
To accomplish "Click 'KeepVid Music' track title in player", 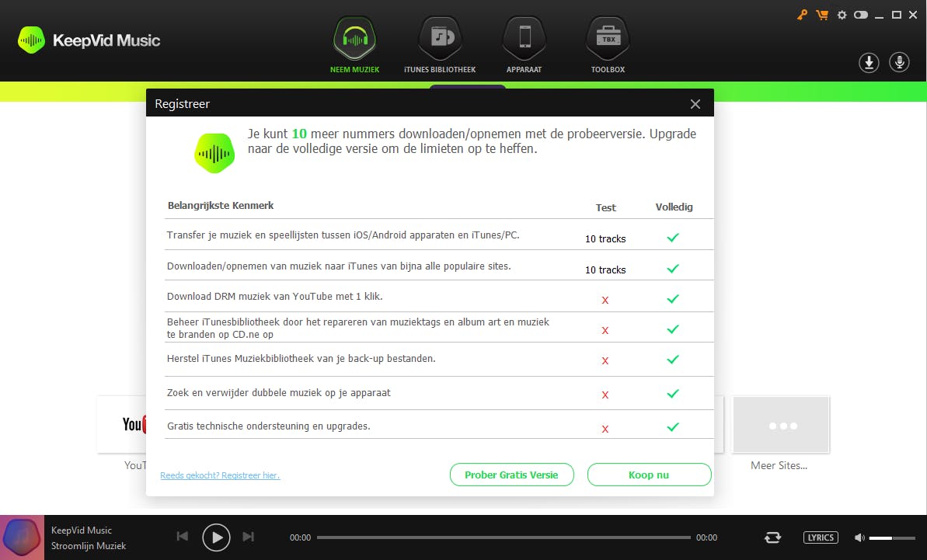I will click(82, 530).
